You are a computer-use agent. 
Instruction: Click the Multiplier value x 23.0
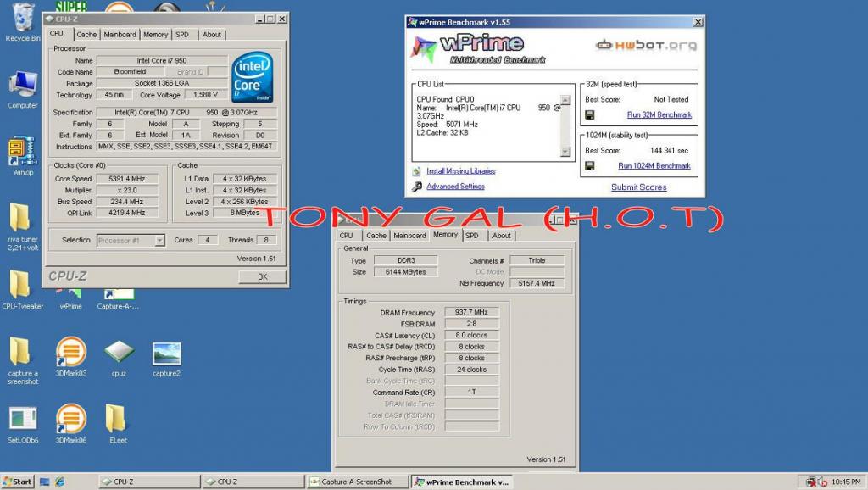click(127, 190)
